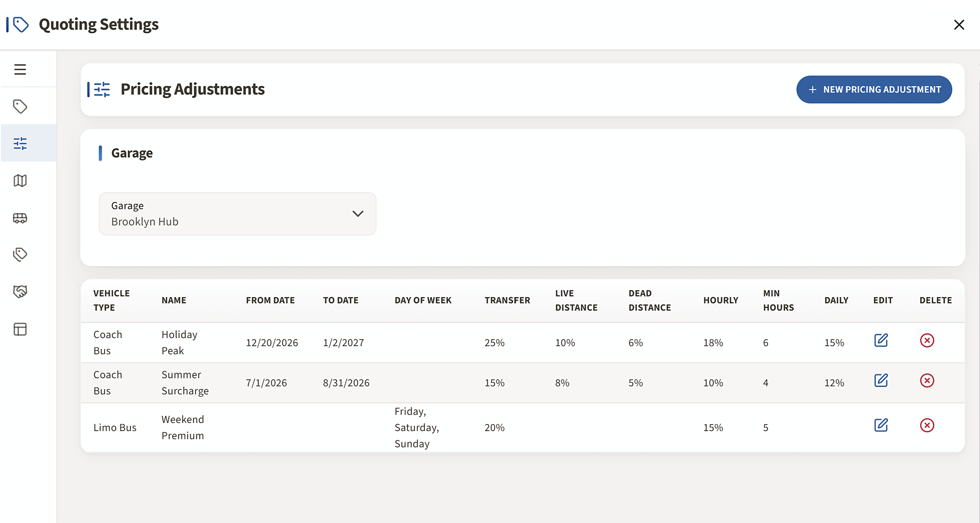Click the Pricing Adjustments heading
Screen dimensions: 980x523
192,89
